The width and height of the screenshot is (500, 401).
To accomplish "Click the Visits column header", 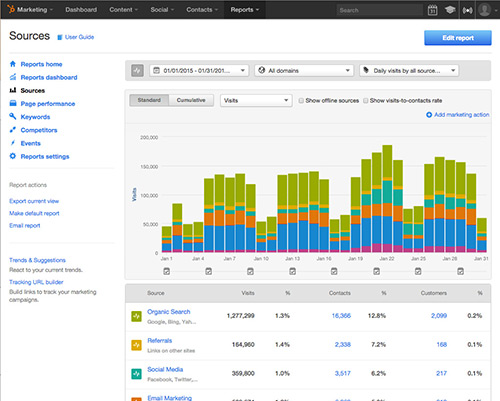I will coord(248,293).
